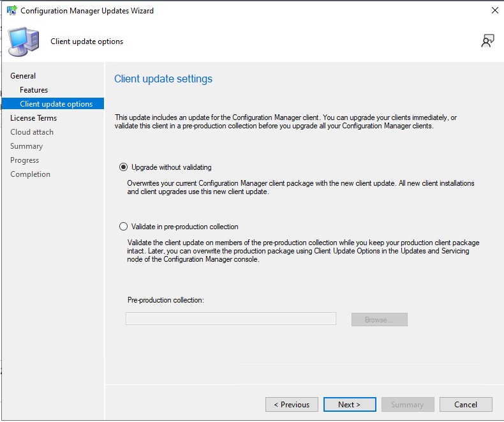Image resolution: width=504 pixels, height=422 pixels.
Task: Click the Summary step in the sidebar
Action: tap(26, 146)
